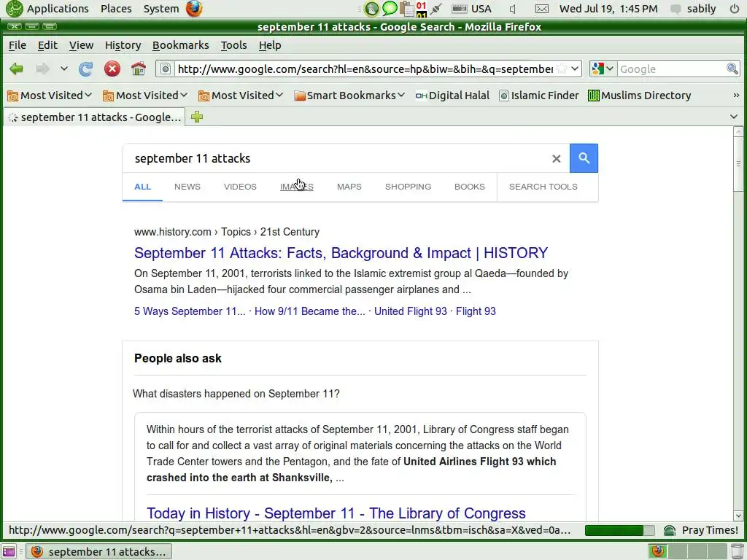Screen dimensions: 747x560
Task: Expand 'What disasters happened on September 11?' question
Action: point(236,394)
